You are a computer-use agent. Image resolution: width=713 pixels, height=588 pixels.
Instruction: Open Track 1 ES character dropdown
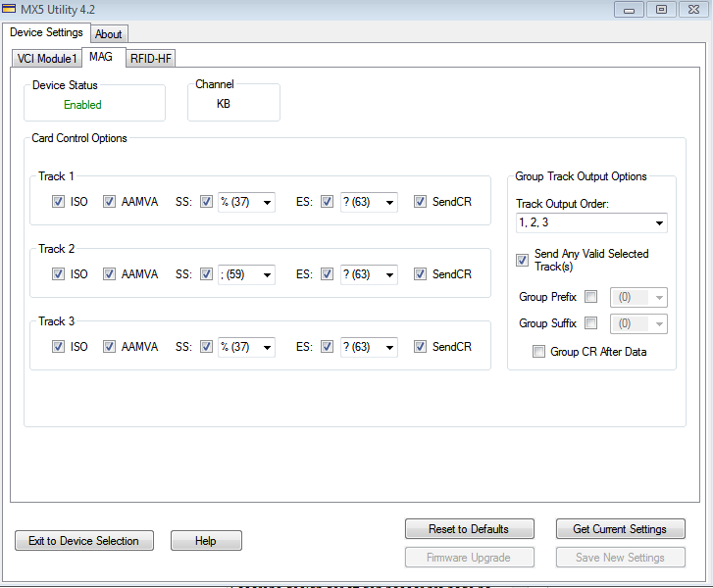point(369,202)
